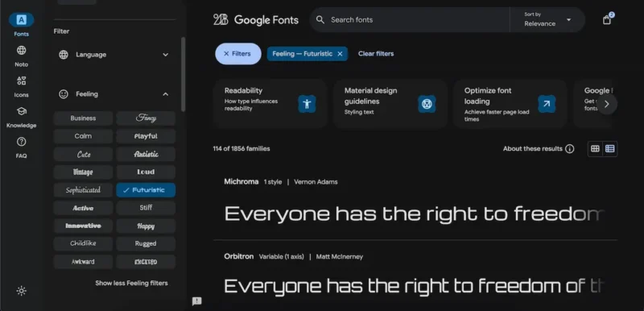Select the Business feeling filter

[83, 118]
